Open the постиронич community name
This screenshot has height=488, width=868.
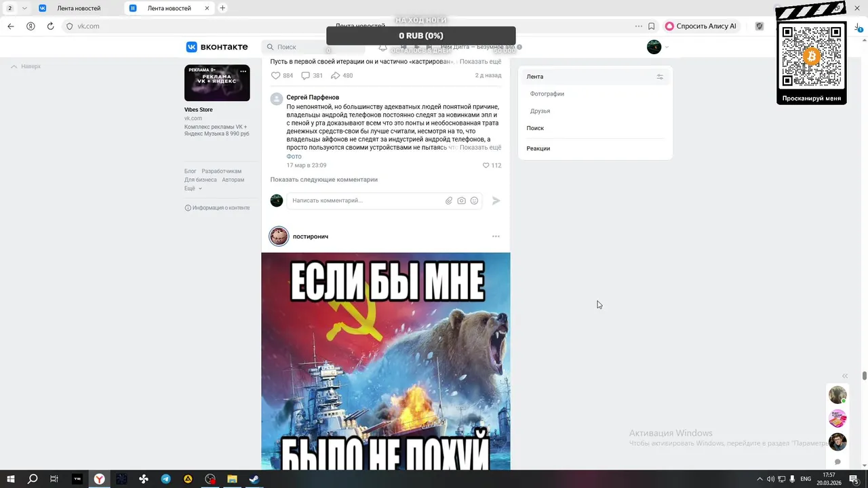coord(311,237)
